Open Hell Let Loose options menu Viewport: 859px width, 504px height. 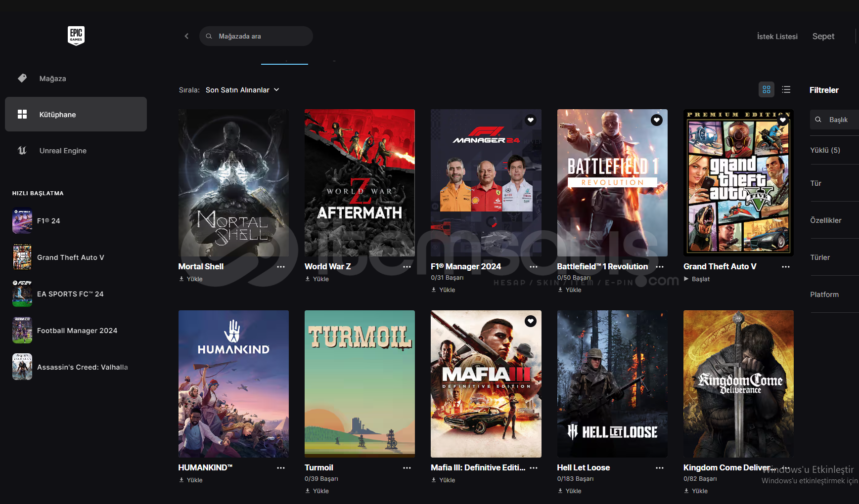tap(660, 468)
